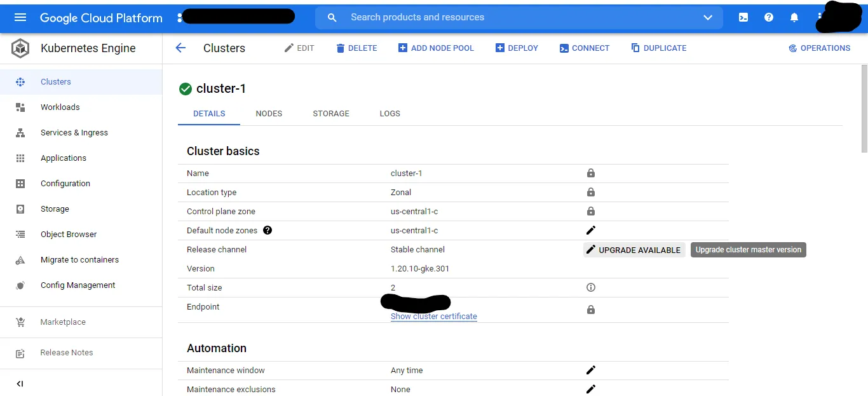Image resolution: width=868 pixels, height=396 pixels.
Task: Click the Maintenance window Any time value
Action: coord(407,371)
